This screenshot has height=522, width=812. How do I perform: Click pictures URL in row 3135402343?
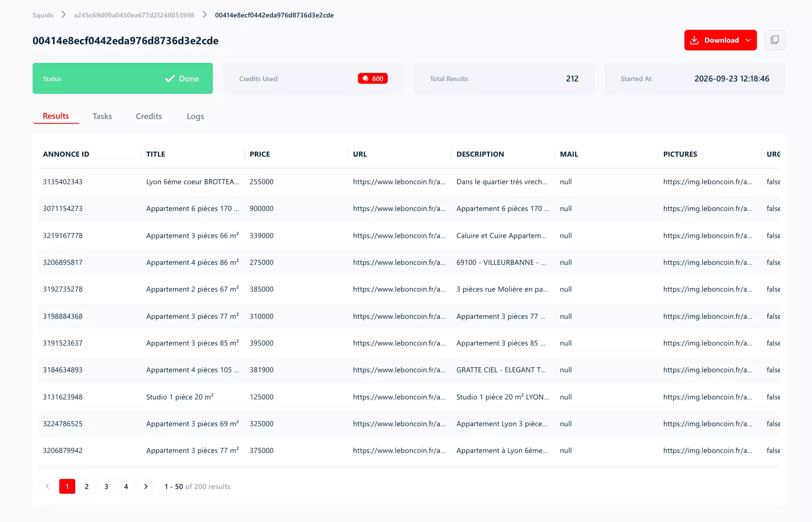click(x=708, y=181)
